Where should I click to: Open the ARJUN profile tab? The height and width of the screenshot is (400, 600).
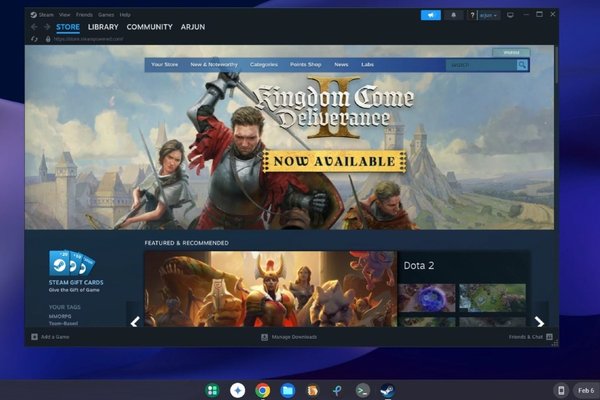(x=193, y=27)
